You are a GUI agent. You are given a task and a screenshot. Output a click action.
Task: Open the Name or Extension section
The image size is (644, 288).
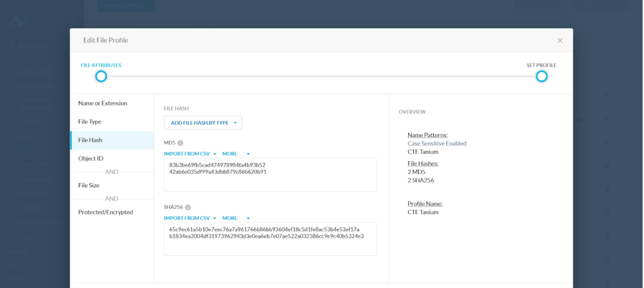(x=112, y=103)
